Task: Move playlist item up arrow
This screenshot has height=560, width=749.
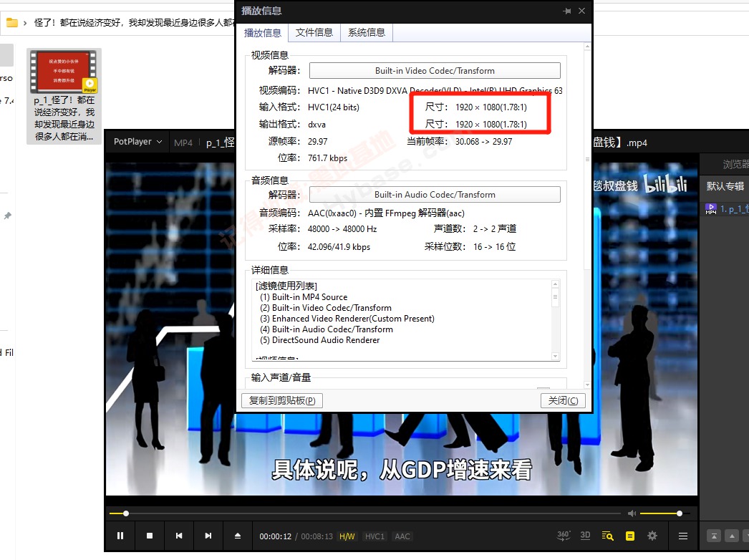Action: click(732, 536)
